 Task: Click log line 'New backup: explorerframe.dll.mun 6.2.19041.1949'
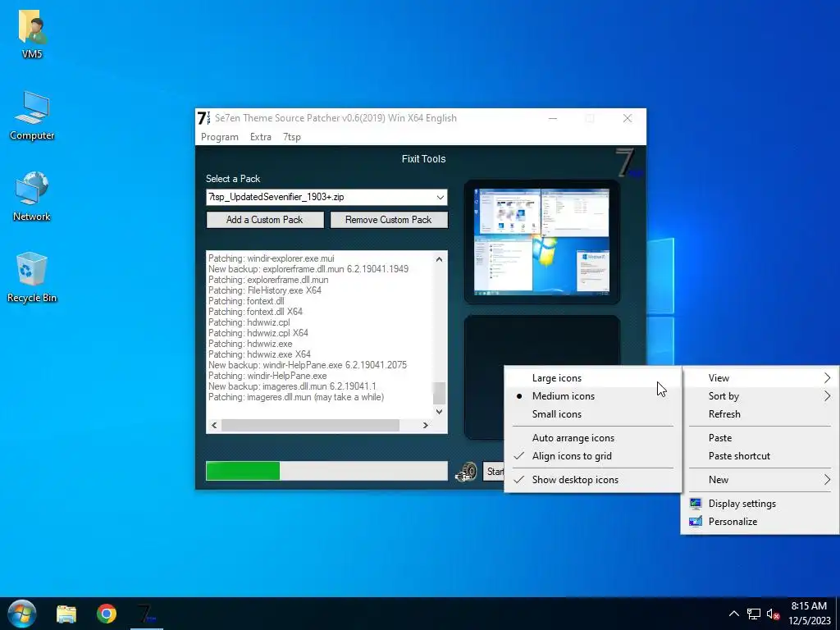(x=308, y=269)
